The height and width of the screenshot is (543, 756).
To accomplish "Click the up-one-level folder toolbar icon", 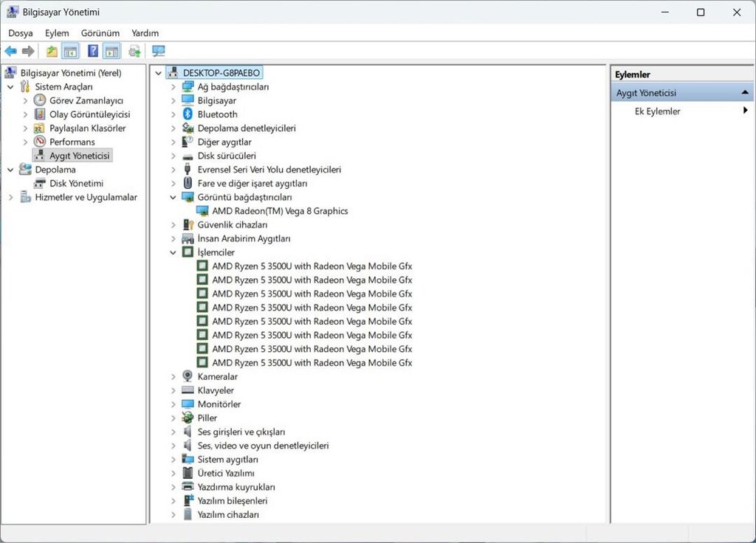I will coord(52,51).
